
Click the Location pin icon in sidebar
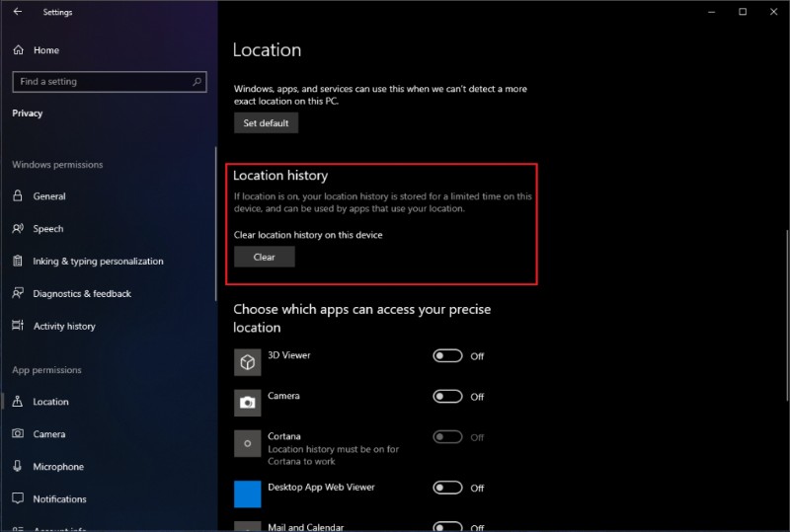coord(17,402)
